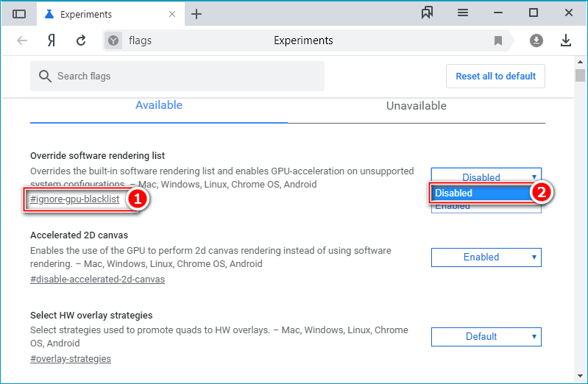Bookmark this page using address bar flag
Image resolution: width=588 pixels, height=384 pixels.
[x=498, y=40]
